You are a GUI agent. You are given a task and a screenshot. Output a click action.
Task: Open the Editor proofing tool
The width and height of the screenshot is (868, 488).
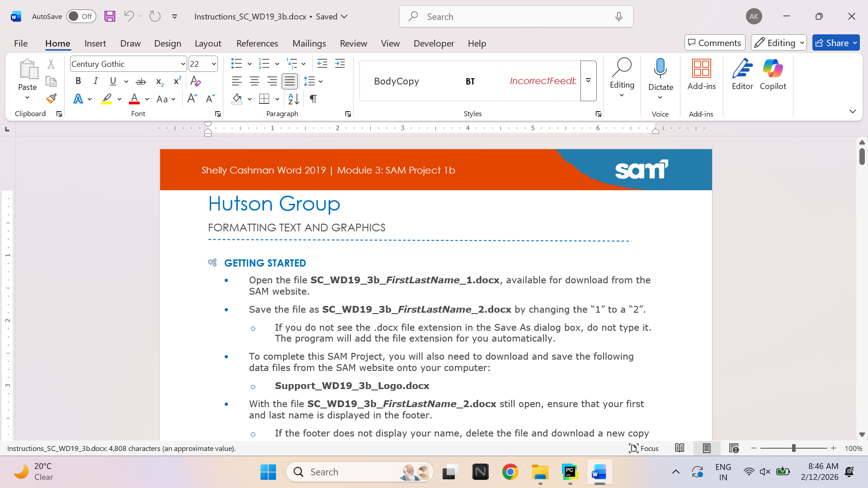pyautogui.click(x=742, y=75)
